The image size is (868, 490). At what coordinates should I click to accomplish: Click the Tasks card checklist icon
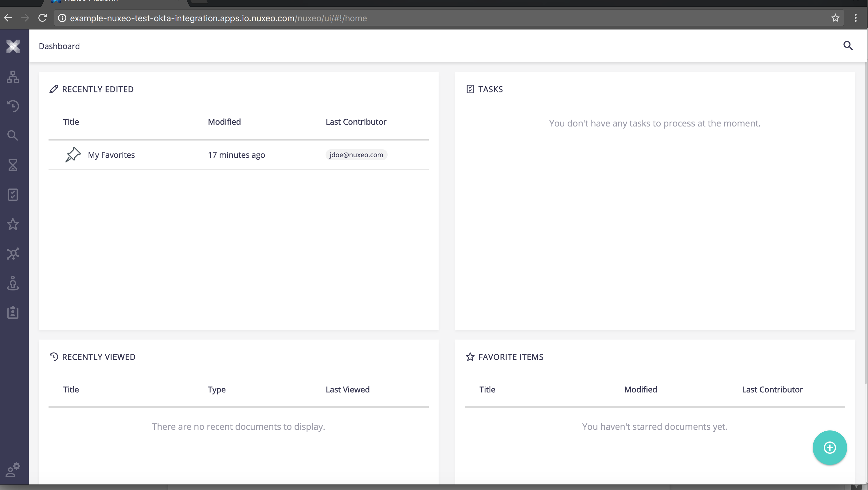470,89
